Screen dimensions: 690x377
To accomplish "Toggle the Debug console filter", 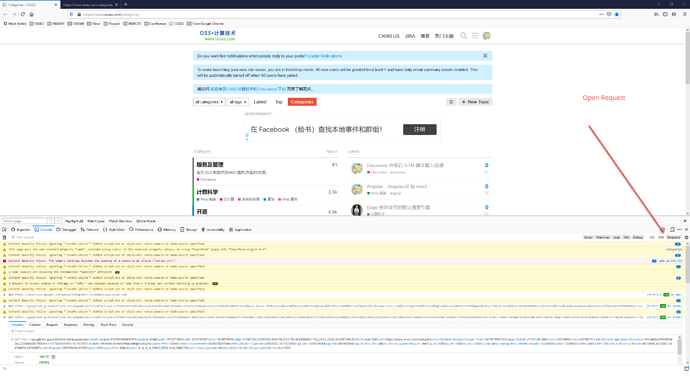I will point(638,237).
